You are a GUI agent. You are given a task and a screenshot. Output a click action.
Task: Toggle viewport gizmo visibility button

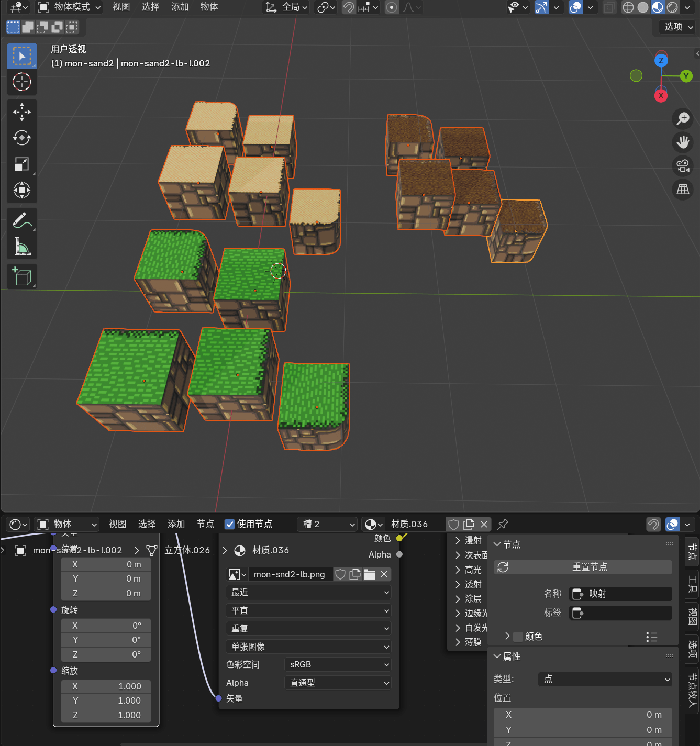[x=541, y=7]
